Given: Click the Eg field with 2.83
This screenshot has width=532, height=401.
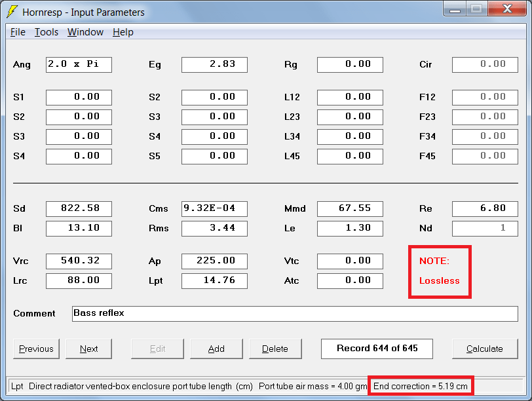Looking at the screenshot, I should point(214,65).
